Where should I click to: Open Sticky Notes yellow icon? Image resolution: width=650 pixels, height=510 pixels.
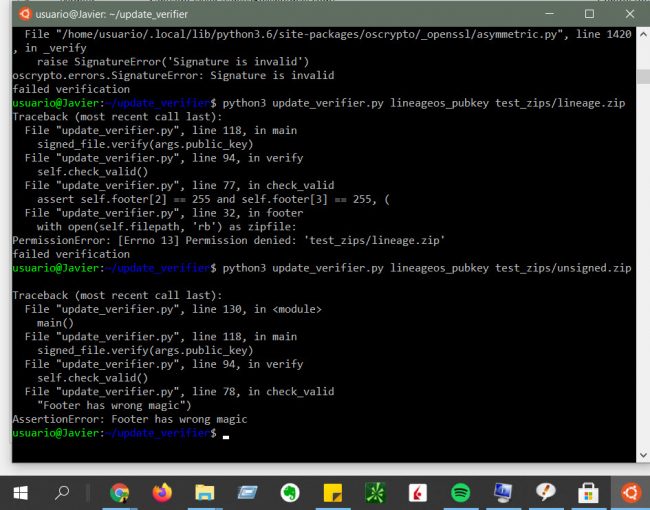[x=332, y=493]
